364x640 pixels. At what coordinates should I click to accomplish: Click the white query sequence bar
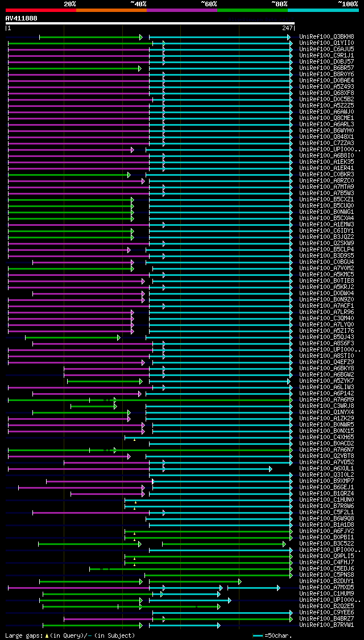[150, 23]
